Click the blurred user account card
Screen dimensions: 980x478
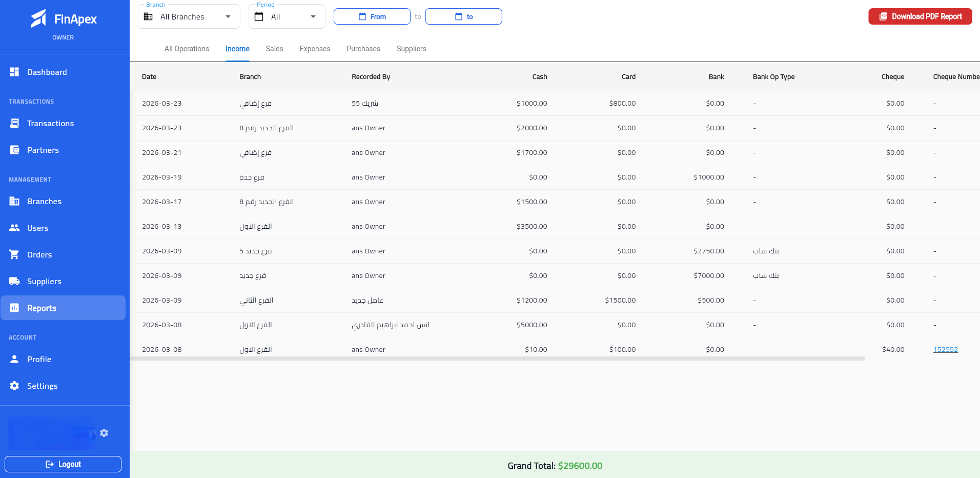click(x=52, y=433)
